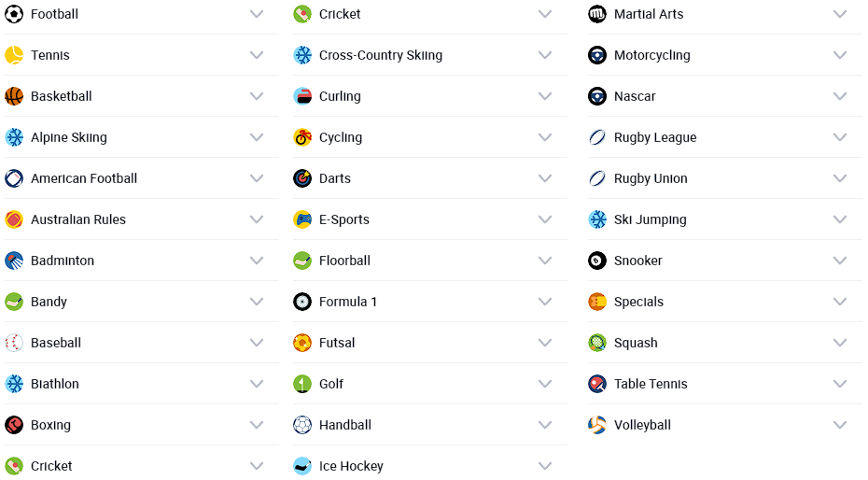The image size is (868, 480).
Task: Click the Snooker black ball icon
Action: (597, 261)
